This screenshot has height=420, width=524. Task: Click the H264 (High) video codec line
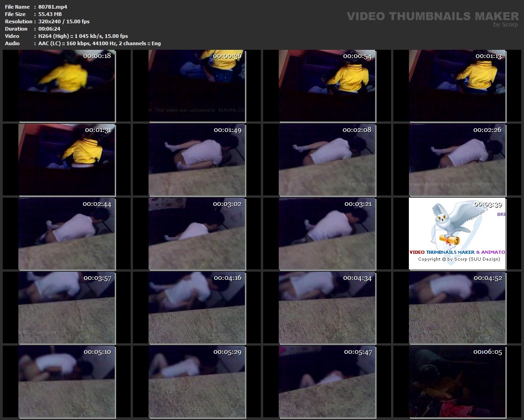pyautogui.click(x=83, y=36)
